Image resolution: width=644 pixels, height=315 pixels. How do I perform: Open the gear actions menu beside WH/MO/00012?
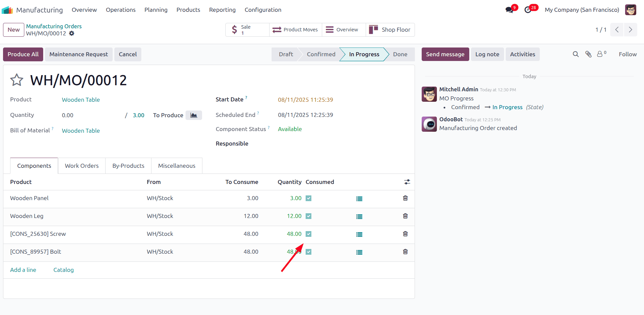[x=72, y=33]
